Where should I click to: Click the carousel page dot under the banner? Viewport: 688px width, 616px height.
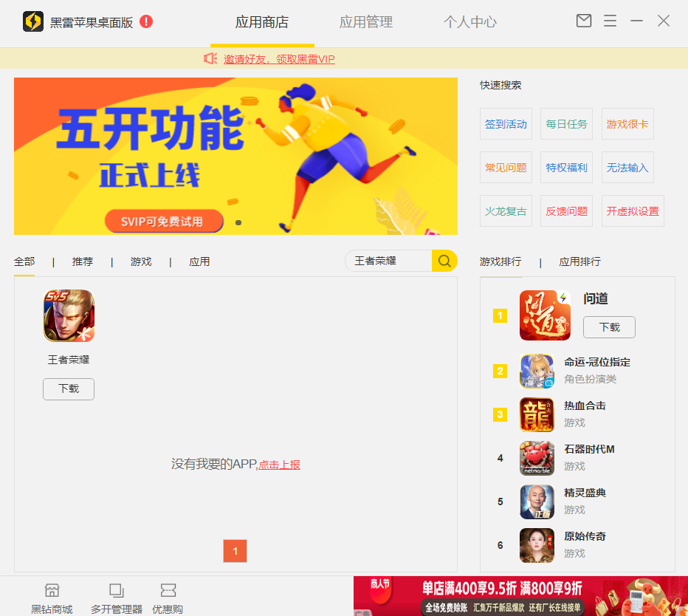(238, 222)
